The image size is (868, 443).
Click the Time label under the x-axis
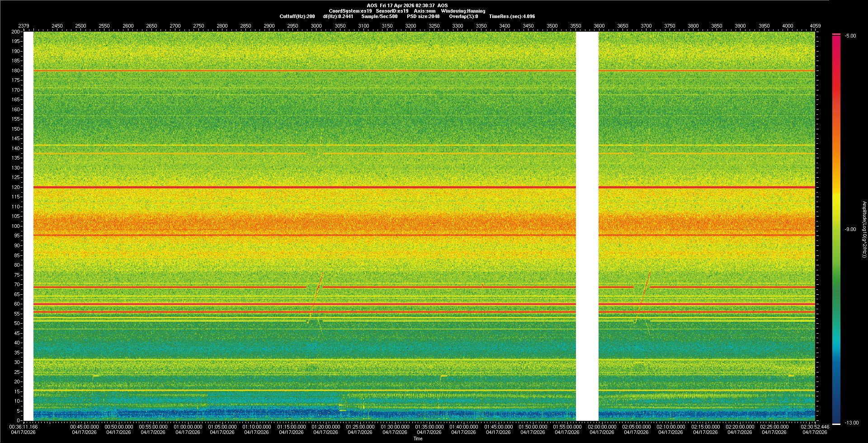click(418, 438)
